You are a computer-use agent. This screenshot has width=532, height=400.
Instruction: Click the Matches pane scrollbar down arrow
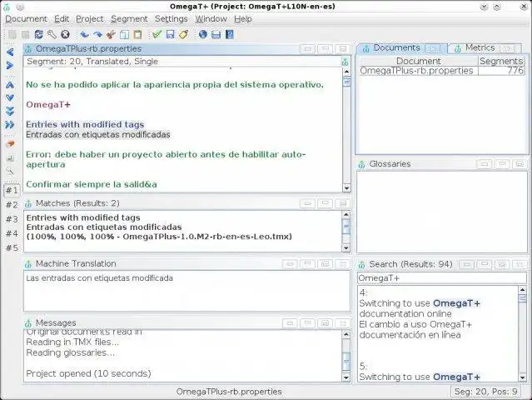click(346, 248)
